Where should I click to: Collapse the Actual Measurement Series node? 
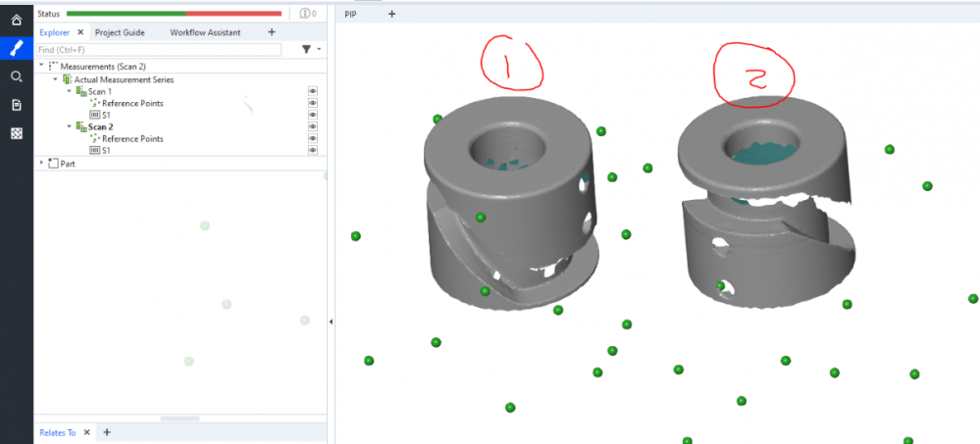click(x=55, y=79)
